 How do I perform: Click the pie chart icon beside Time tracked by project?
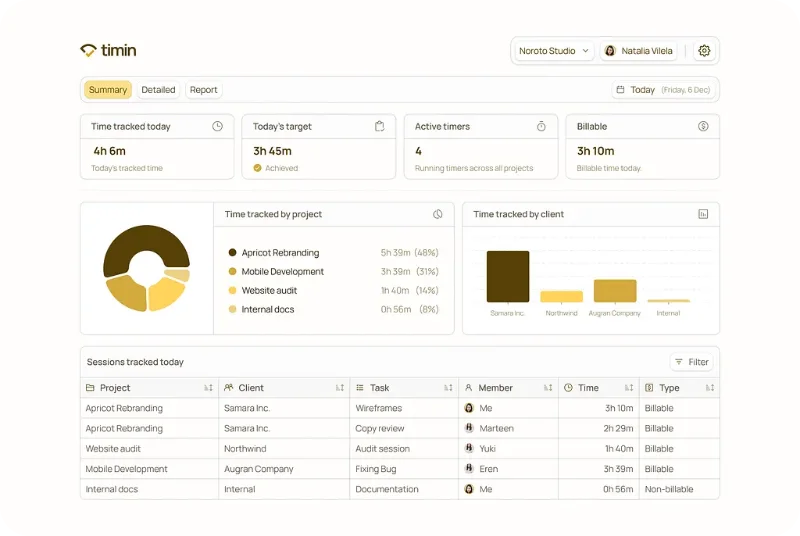[438, 214]
